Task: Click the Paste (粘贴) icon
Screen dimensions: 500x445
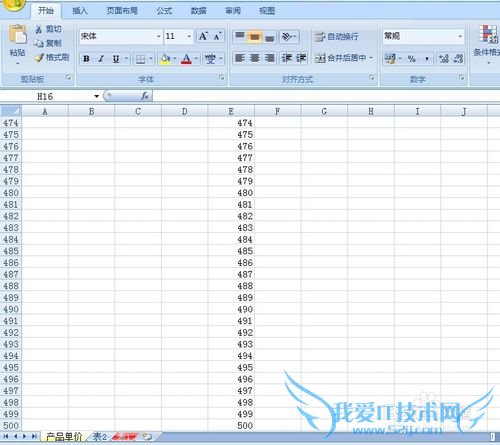Action: click(x=18, y=35)
